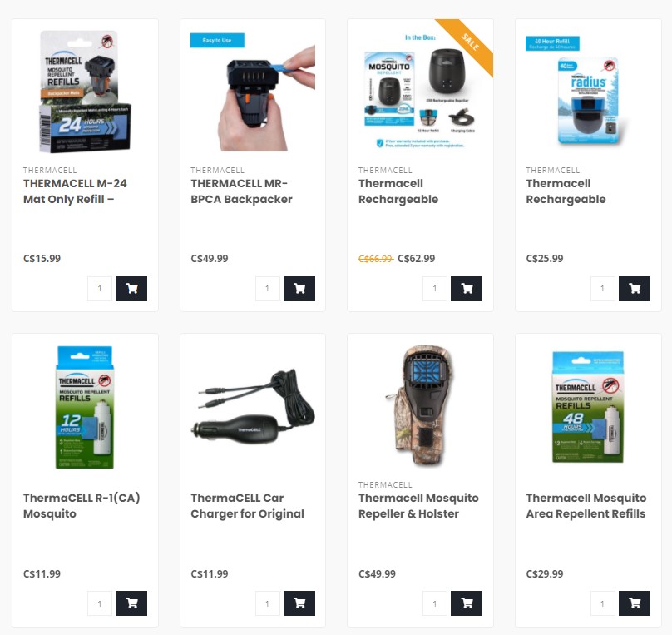Select quantity field for Repeller & Holster
Screen dimensions: 672x635
pos(435,603)
